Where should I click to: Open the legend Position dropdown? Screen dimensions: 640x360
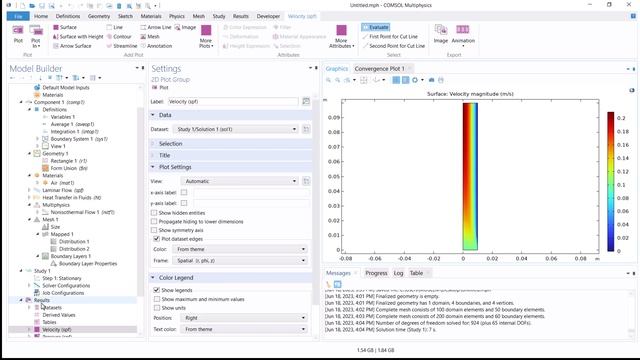[x=244, y=318]
